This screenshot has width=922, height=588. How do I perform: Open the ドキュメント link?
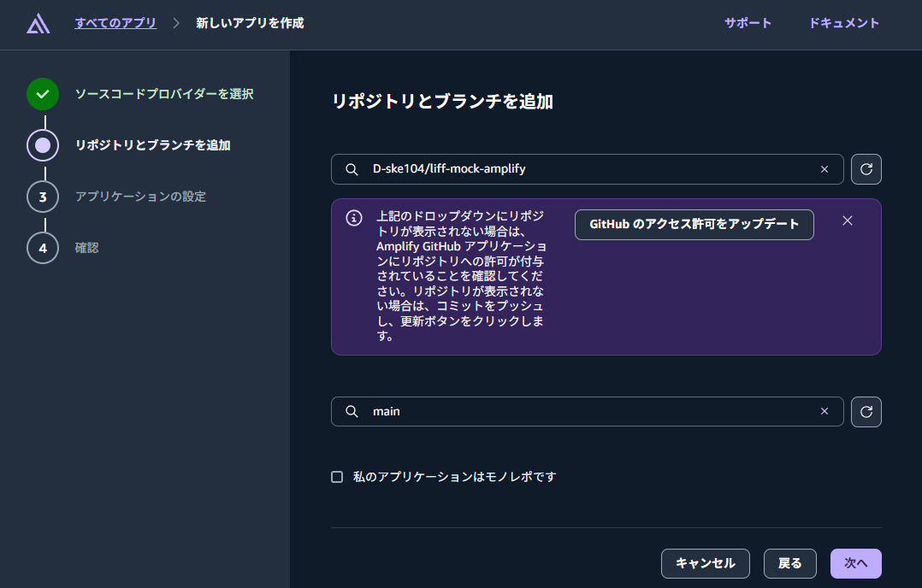844,23
